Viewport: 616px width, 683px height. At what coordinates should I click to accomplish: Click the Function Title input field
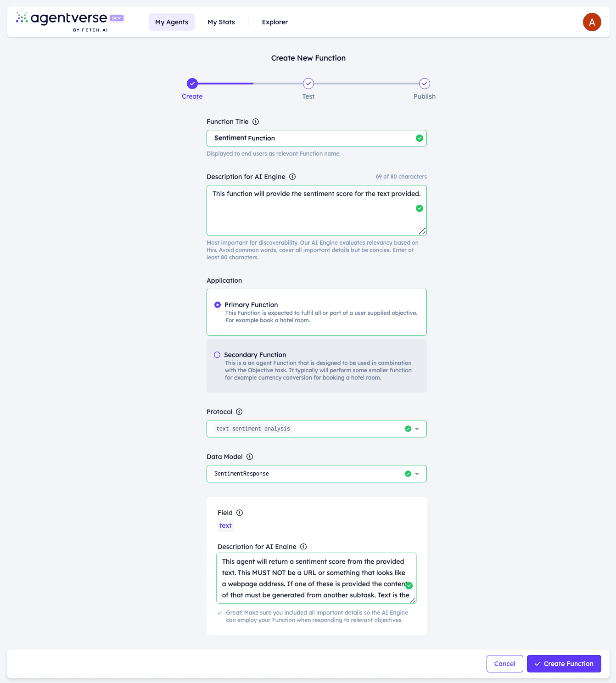317,138
